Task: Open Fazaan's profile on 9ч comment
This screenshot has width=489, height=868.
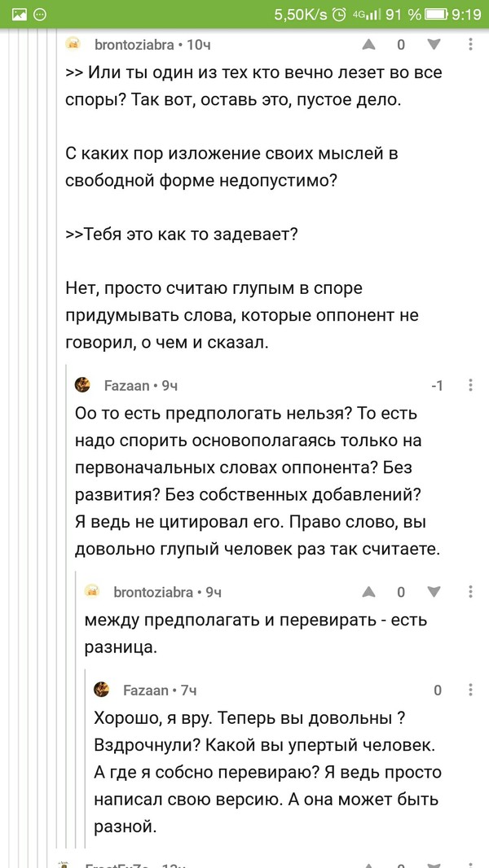Action: (125, 385)
